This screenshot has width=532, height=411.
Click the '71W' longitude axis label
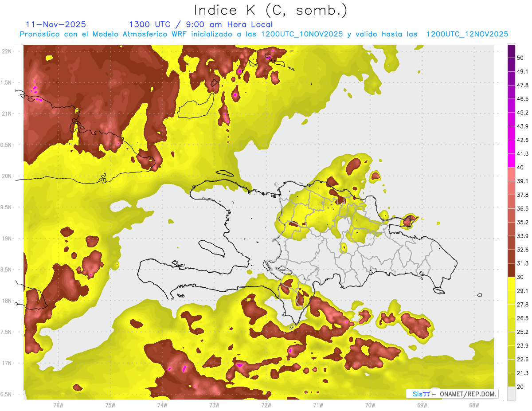318,405
